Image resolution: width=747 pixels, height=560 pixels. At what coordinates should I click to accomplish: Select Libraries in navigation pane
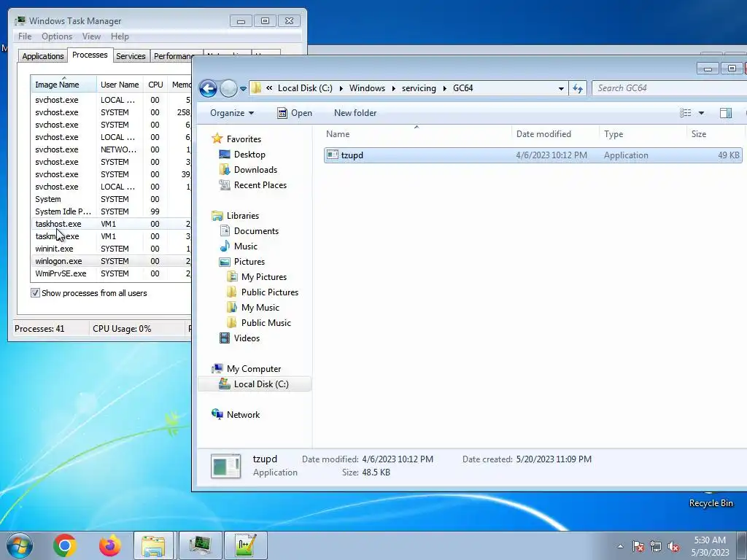(242, 216)
